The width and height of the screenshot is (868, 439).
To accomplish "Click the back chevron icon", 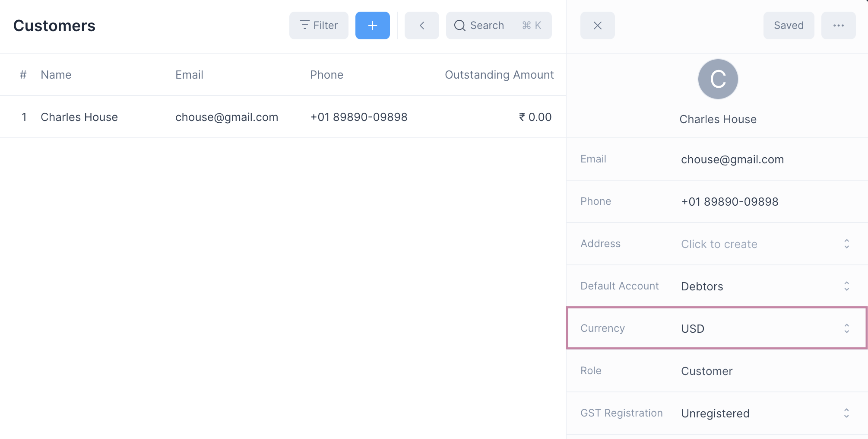I will [x=421, y=25].
